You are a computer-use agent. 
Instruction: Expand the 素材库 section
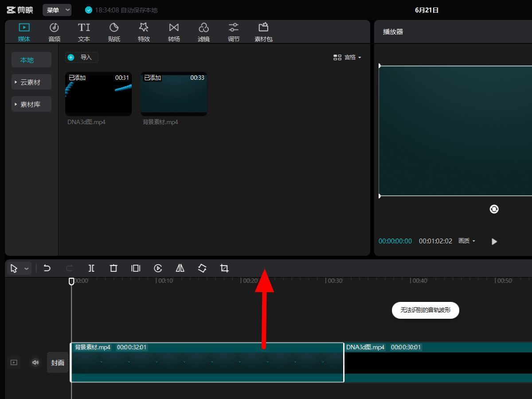click(31, 104)
